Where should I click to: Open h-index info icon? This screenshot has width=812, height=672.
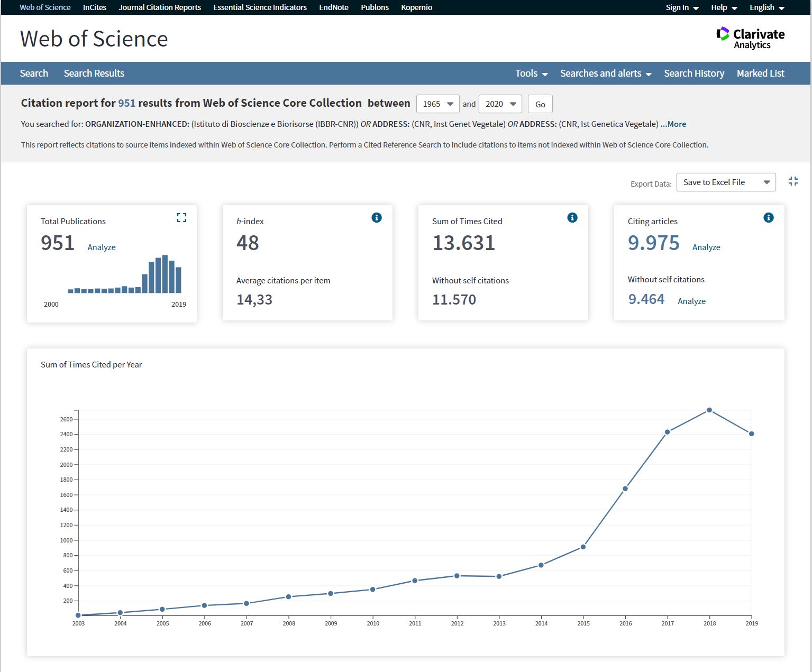click(377, 217)
